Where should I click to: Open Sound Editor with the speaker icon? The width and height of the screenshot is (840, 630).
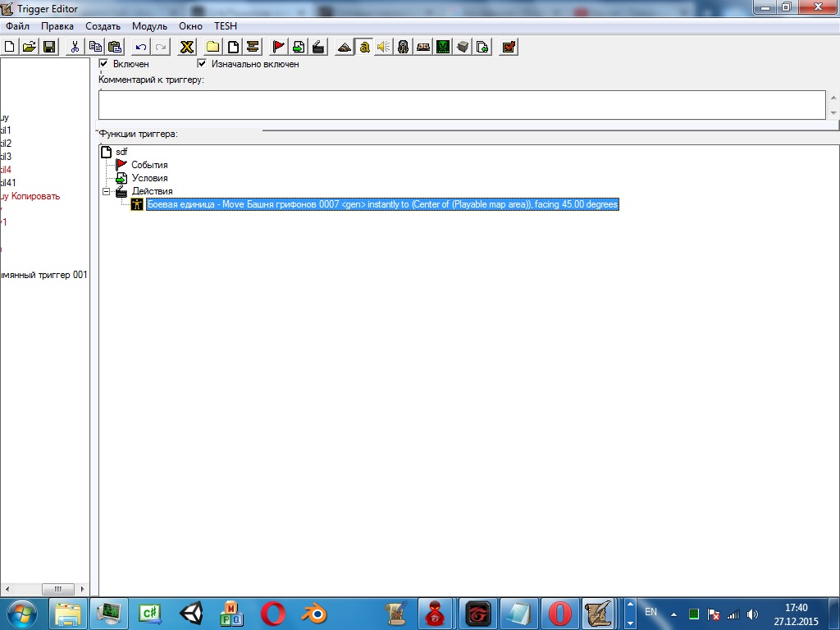384,47
